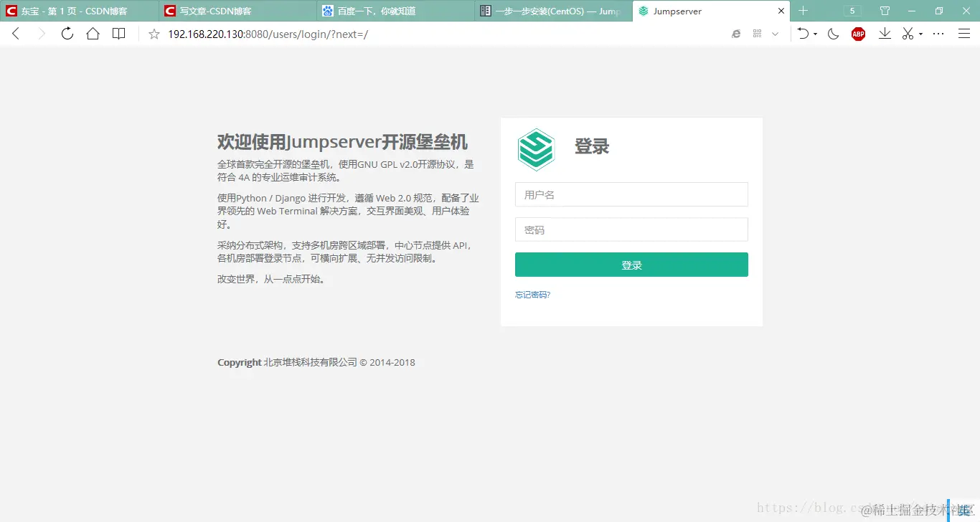The height and width of the screenshot is (522, 980).
Task: Minimize the browser window
Action: coord(912,11)
